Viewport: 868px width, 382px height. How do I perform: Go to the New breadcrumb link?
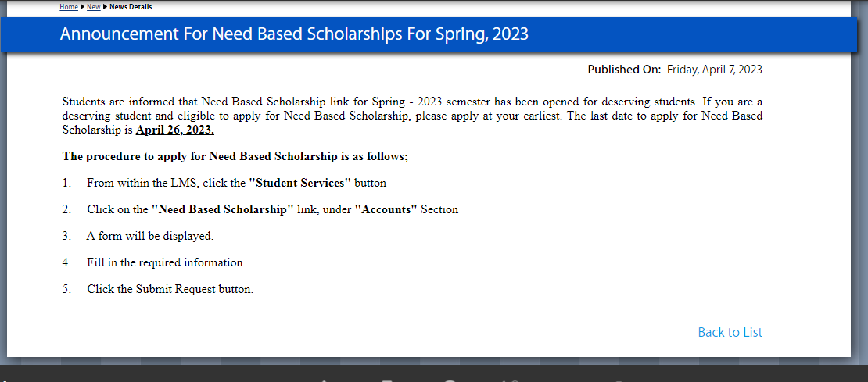[94, 7]
